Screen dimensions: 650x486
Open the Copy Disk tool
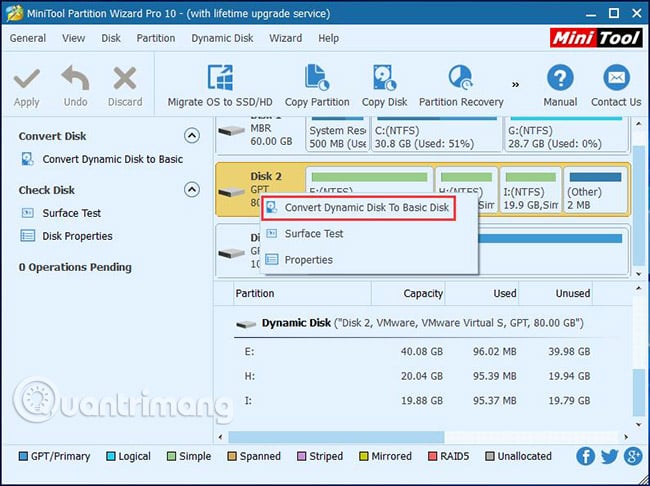tap(384, 78)
